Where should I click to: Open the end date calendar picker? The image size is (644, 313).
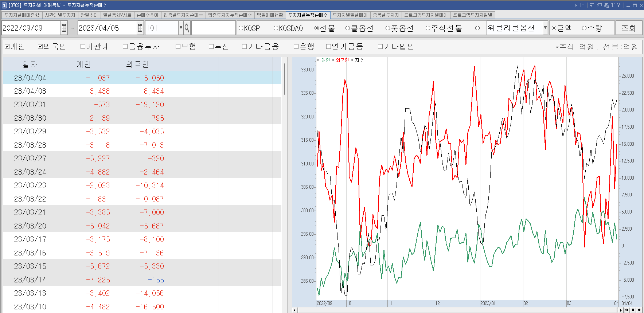click(140, 28)
